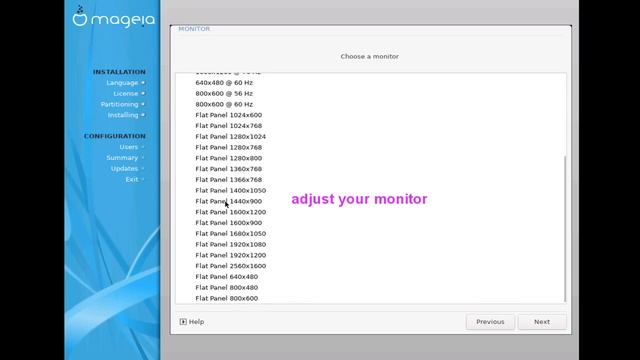The height and width of the screenshot is (360, 640).
Task: Select Flat Panel 640x480 row
Action: point(227,277)
